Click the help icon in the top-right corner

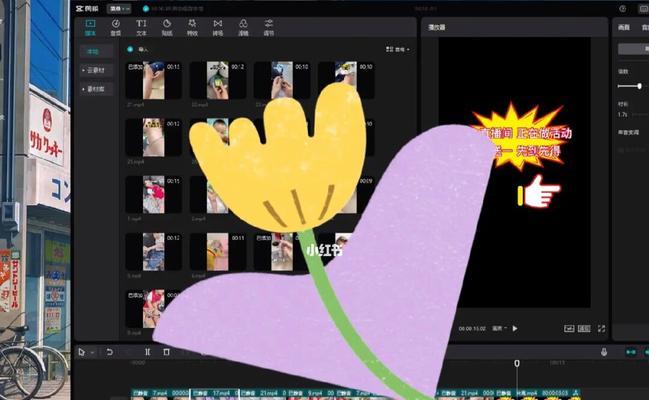click(623, 9)
